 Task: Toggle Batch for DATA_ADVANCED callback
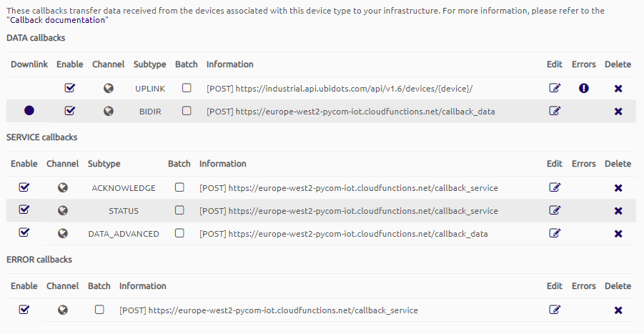pyautogui.click(x=179, y=232)
